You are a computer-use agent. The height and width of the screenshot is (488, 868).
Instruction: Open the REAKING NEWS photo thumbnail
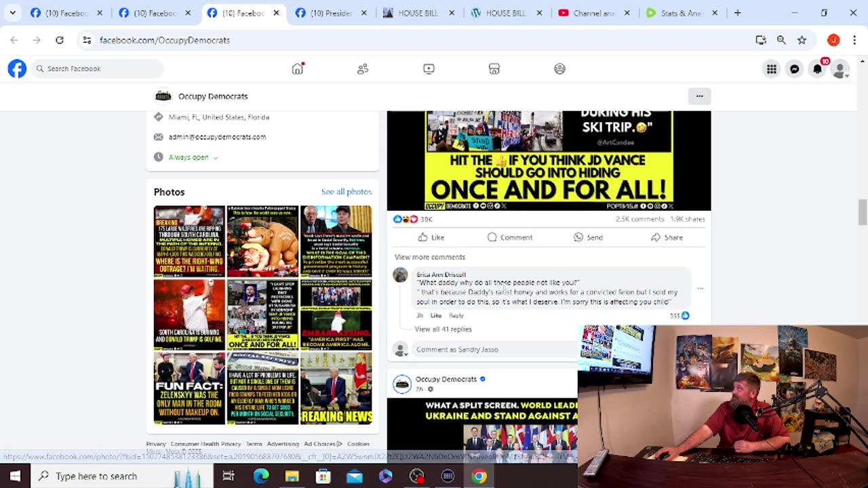pyautogui.click(x=336, y=388)
